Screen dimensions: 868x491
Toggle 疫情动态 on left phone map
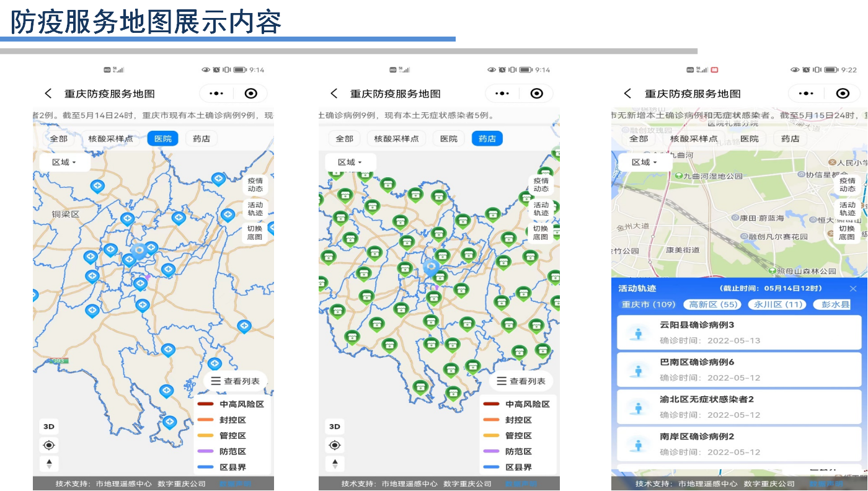click(x=255, y=185)
